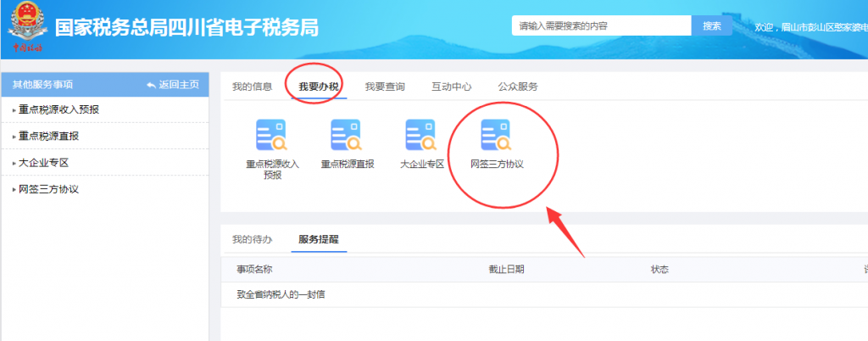This screenshot has height=341, width=868.
Task: Click the 返回主页 arrow icon
Action: tap(152, 85)
